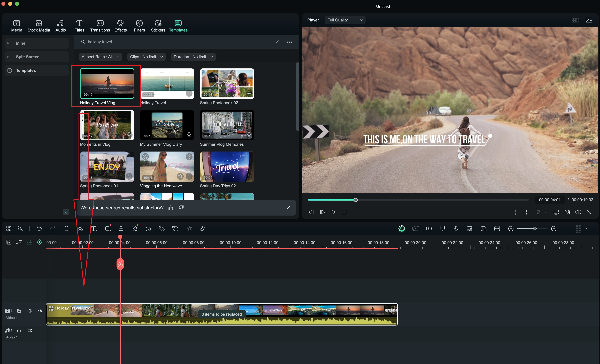Open the speed timer tool
The height and width of the screenshot is (364, 600).
(148, 228)
